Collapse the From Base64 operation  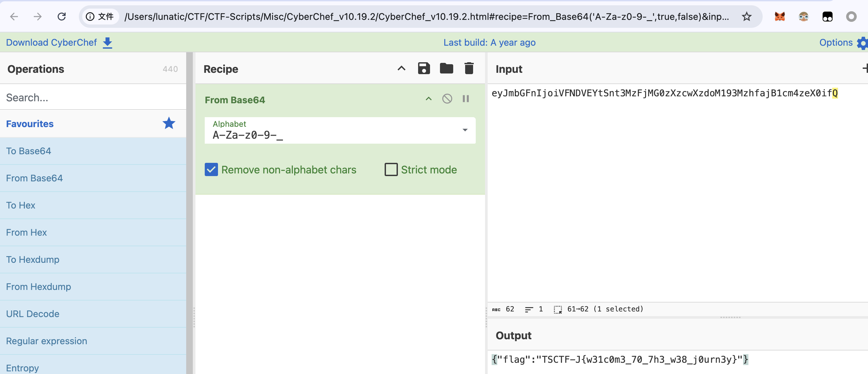coord(428,99)
